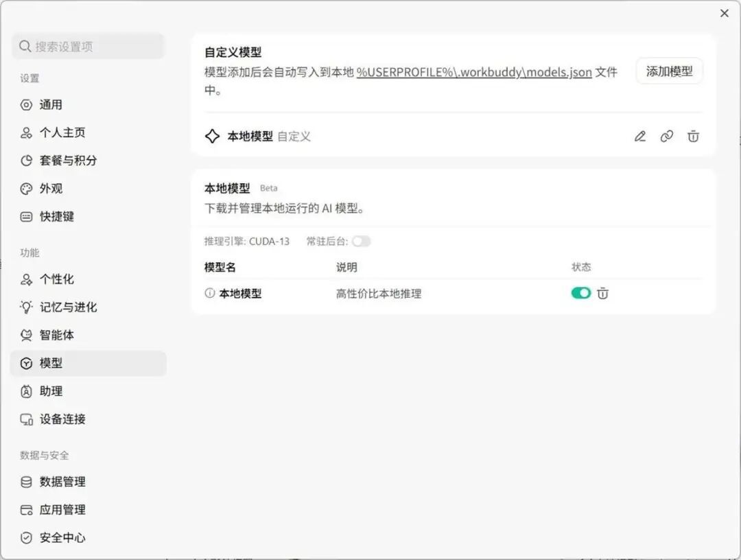This screenshot has height=560, width=741.
Task: Click the 数据管理 database icon
Action: 26,482
